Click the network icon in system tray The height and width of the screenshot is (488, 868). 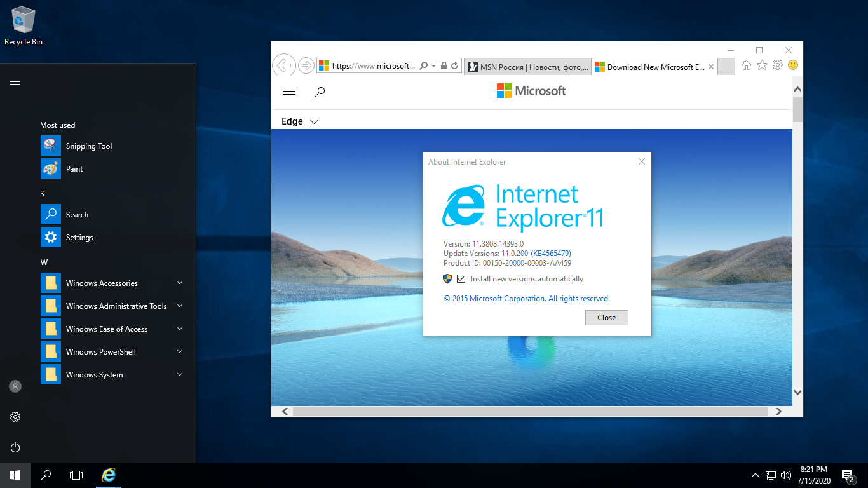click(x=771, y=475)
